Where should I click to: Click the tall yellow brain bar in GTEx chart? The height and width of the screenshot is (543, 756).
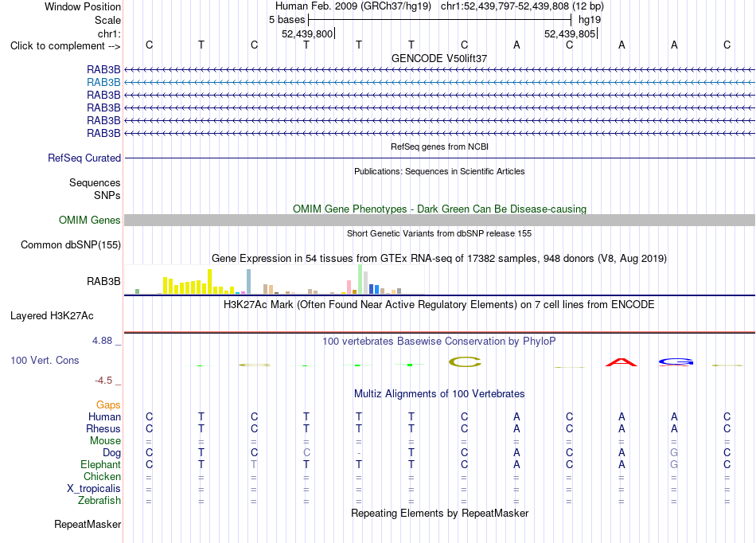(x=210, y=282)
